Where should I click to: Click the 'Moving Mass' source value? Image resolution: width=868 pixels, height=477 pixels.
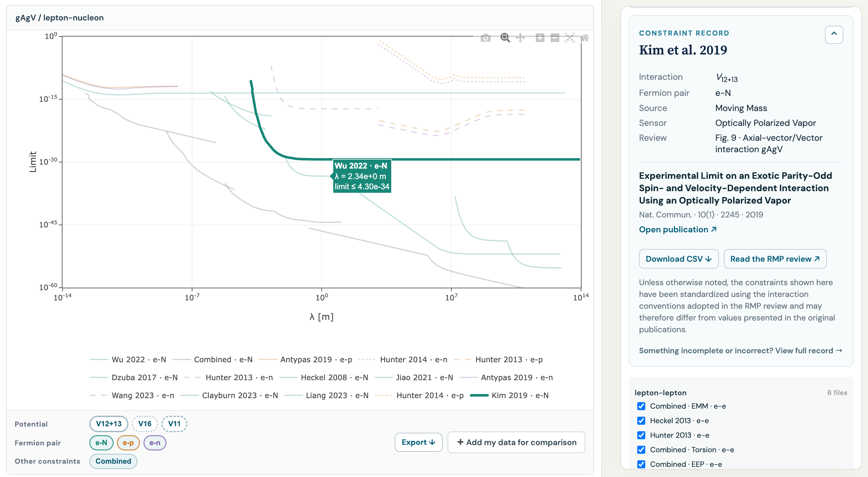pos(741,108)
